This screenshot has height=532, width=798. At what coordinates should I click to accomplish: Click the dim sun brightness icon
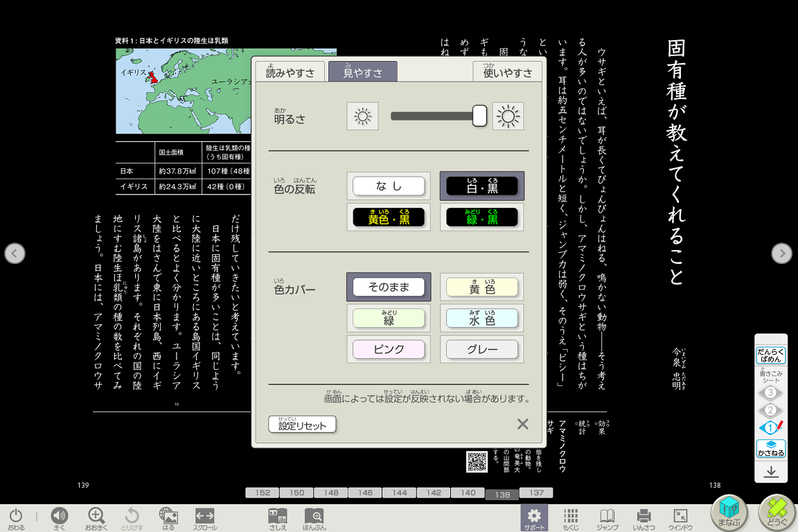click(362, 116)
